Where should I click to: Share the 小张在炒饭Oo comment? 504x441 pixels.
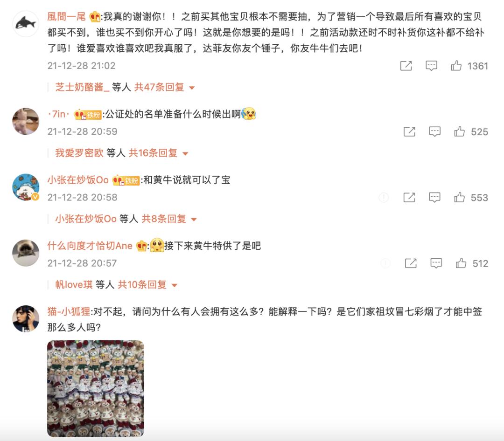pos(409,198)
